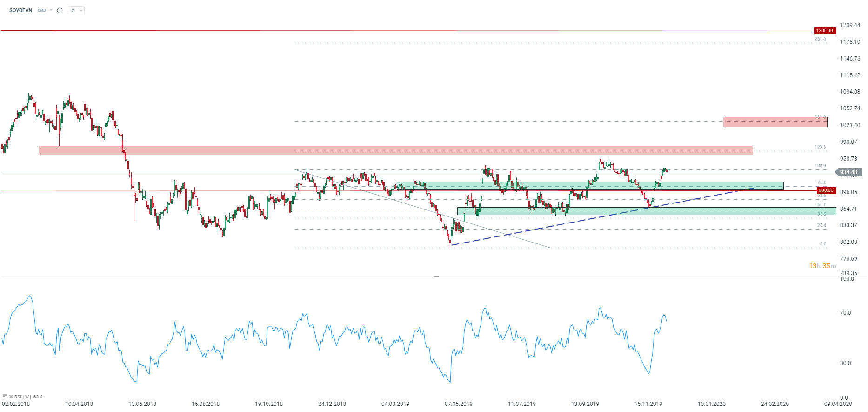Click the 100.0 Fibonacci level label
The width and height of the screenshot is (868, 412).
820,166
